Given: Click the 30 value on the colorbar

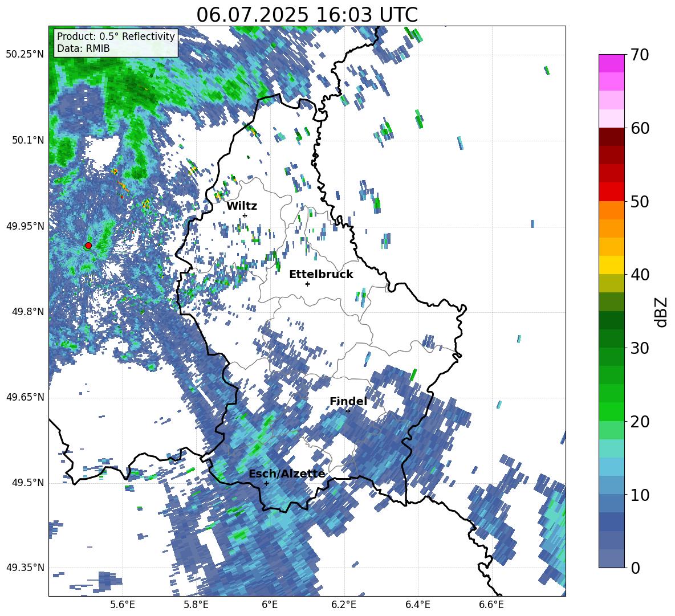Looking at the screenshot, I should 640,348.
